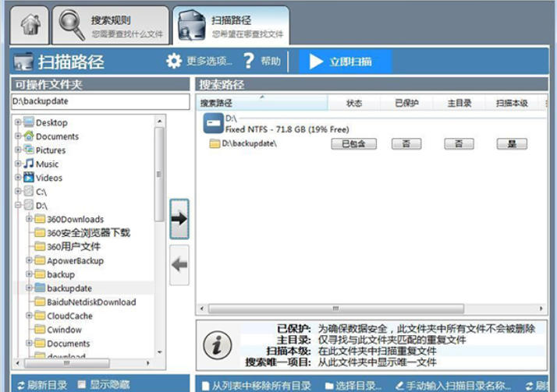Select the 360用户文件 folder
Screen dimensions: 557x392
point(73,246)
